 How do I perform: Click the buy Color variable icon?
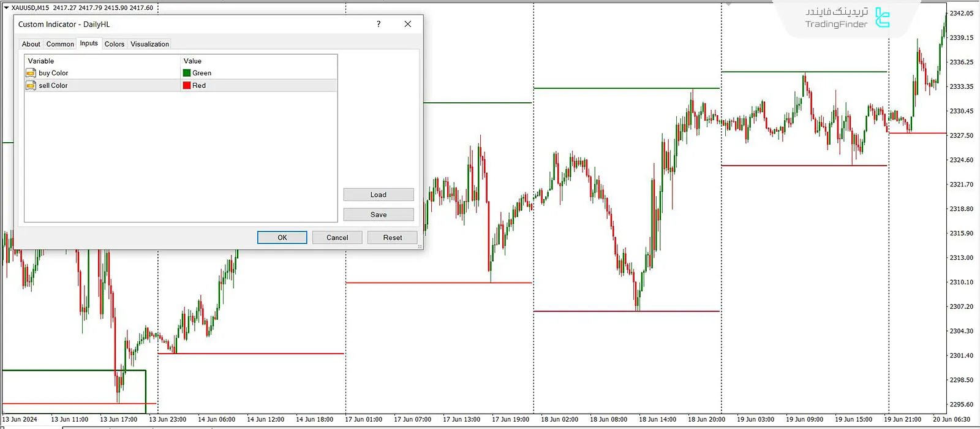point(31,73)
